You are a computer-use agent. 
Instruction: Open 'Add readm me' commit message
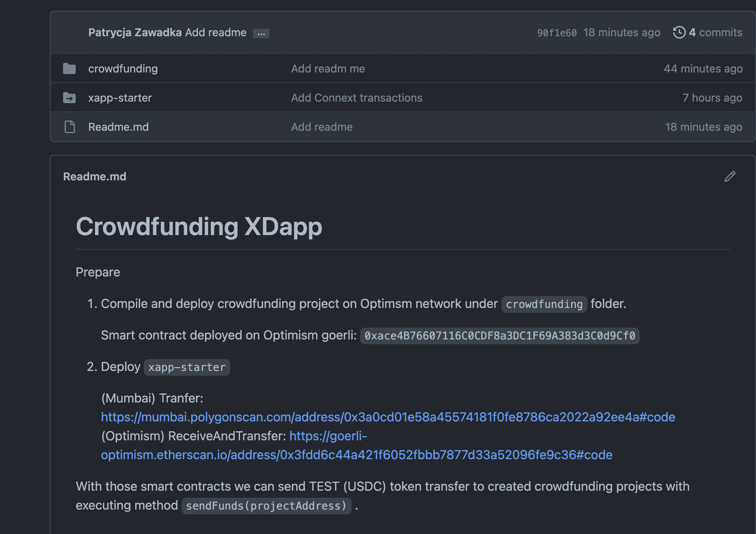coord(328,69)
